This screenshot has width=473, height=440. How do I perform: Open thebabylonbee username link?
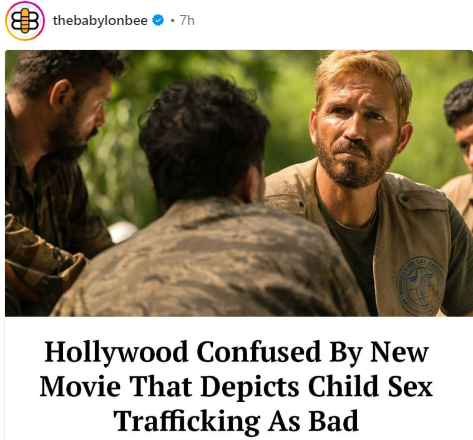[x=100, y=21]
